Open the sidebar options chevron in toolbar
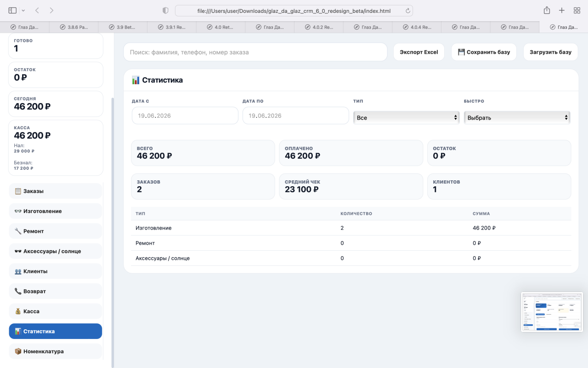This screenshot has width=588, height=368. pos(23,10)
